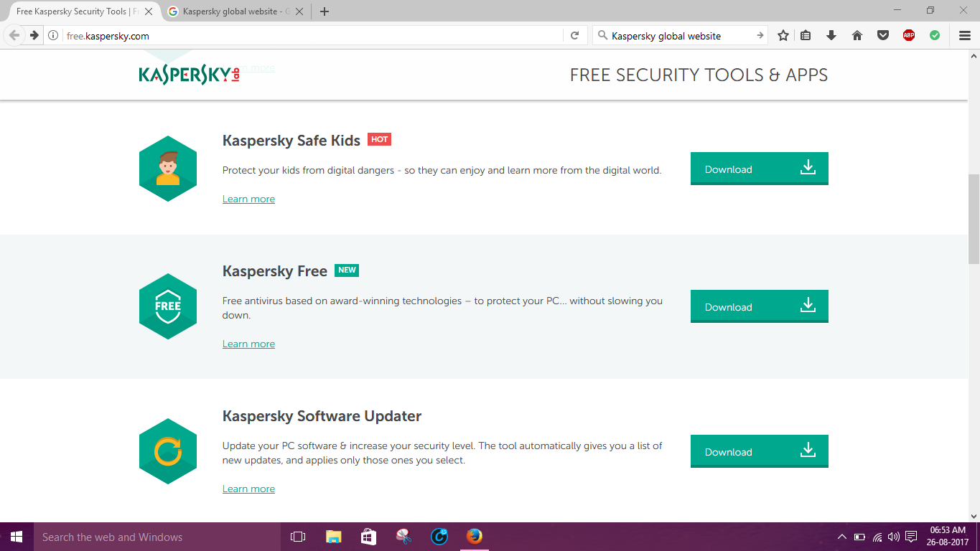Viewport: 980px width, 551px height.
Task: Open the Adblock Plus extension
Action: pos(909,35)
